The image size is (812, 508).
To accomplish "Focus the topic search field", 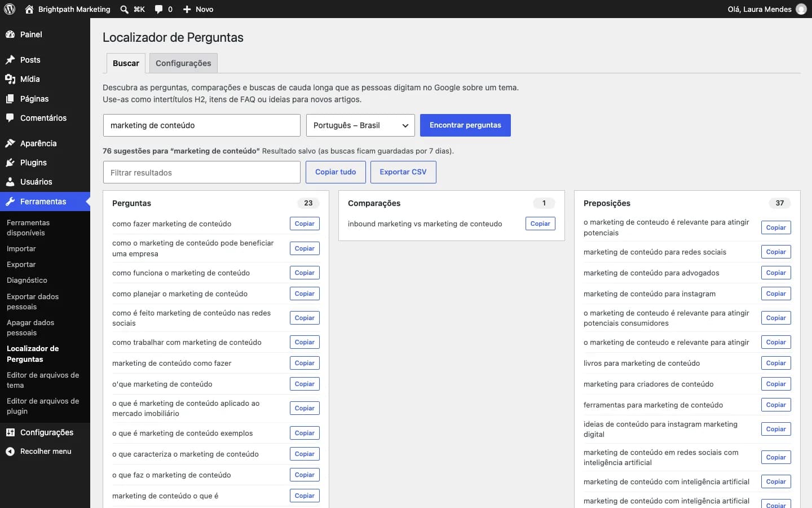I will [202, 125].
